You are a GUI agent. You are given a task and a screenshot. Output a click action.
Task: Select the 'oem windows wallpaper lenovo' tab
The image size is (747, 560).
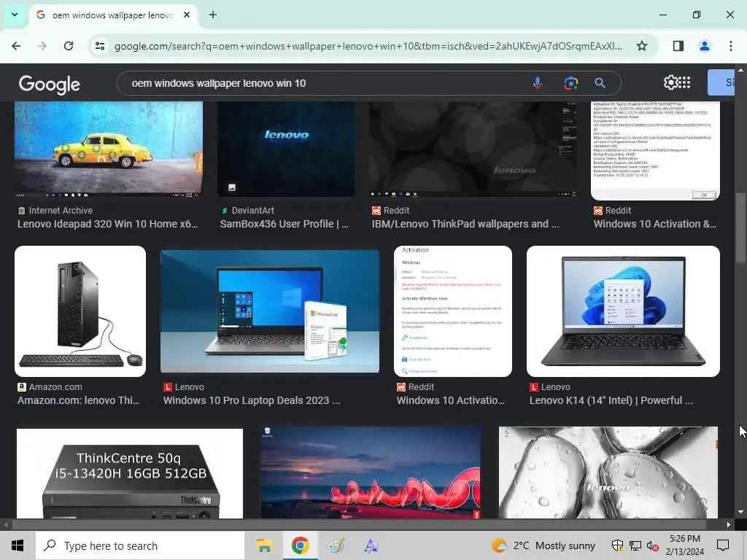(113, 15)
